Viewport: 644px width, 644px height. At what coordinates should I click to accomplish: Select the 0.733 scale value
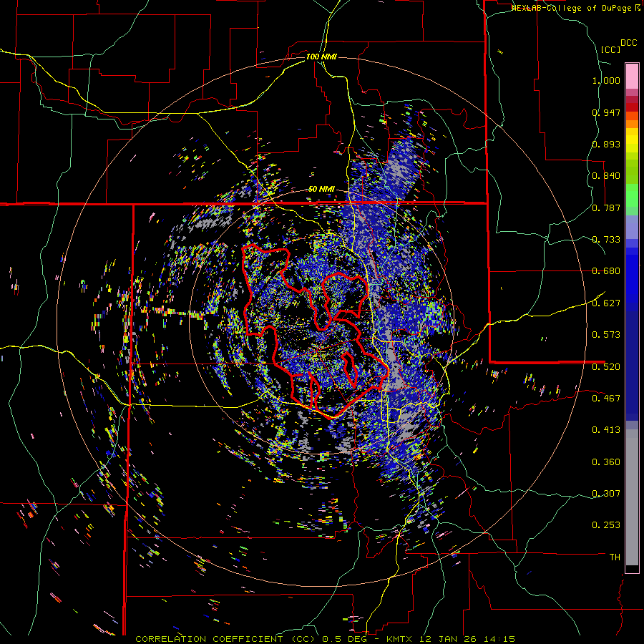[606, 240]
